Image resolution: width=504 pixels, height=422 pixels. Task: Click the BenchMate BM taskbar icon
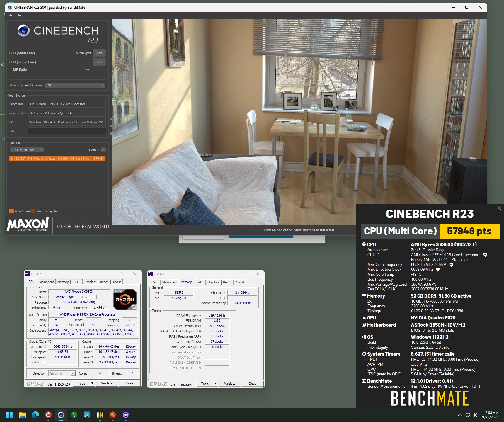point(100,415)
